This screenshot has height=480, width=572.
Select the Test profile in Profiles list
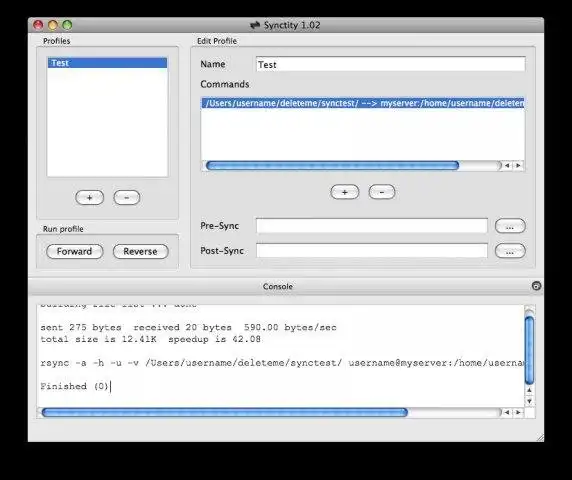click(107, 63)
